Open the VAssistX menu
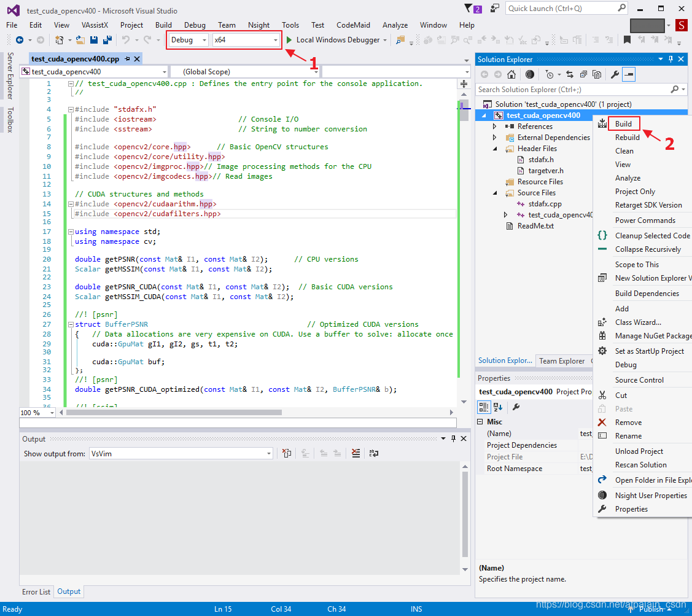Screen dimensions: 692x616 click(95, 25)
